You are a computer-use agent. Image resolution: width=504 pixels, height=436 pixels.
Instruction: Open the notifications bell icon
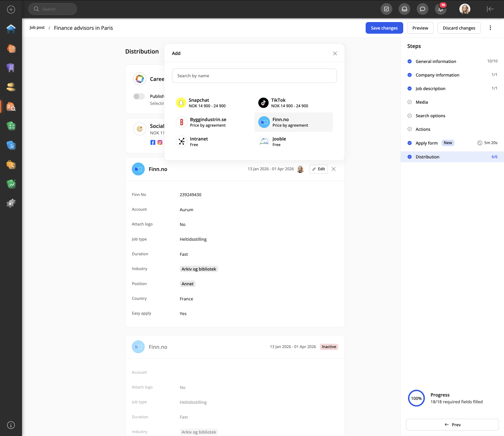pyautogui.click(x=441, y=9)
